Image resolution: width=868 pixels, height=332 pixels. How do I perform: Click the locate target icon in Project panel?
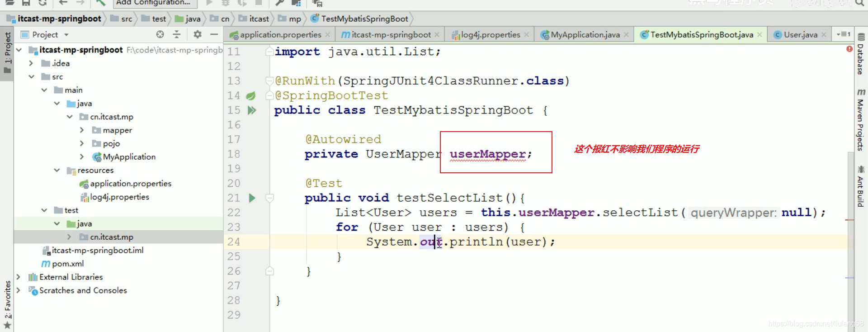[160, 34]
